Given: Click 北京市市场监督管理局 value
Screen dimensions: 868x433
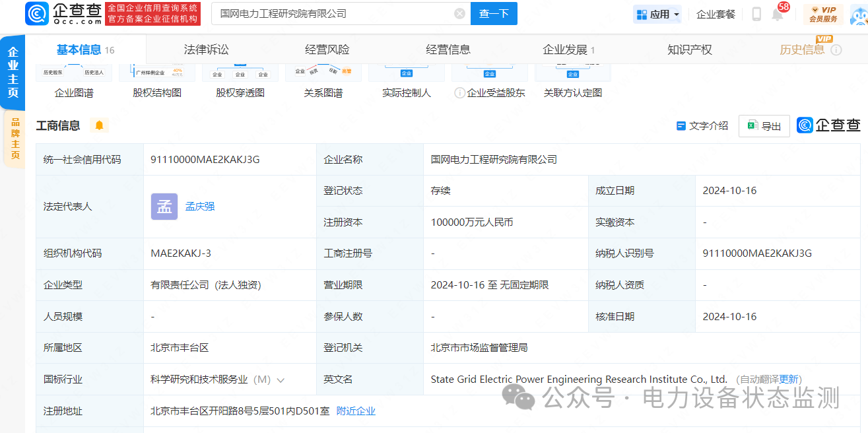Looking at the screenshot, I should coord(479,348).
